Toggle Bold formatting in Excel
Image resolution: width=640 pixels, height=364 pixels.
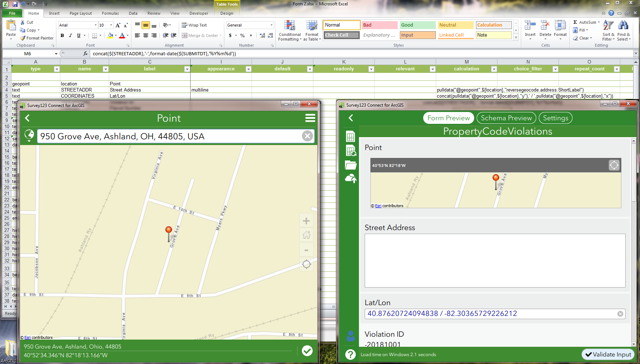click(62, 36)
